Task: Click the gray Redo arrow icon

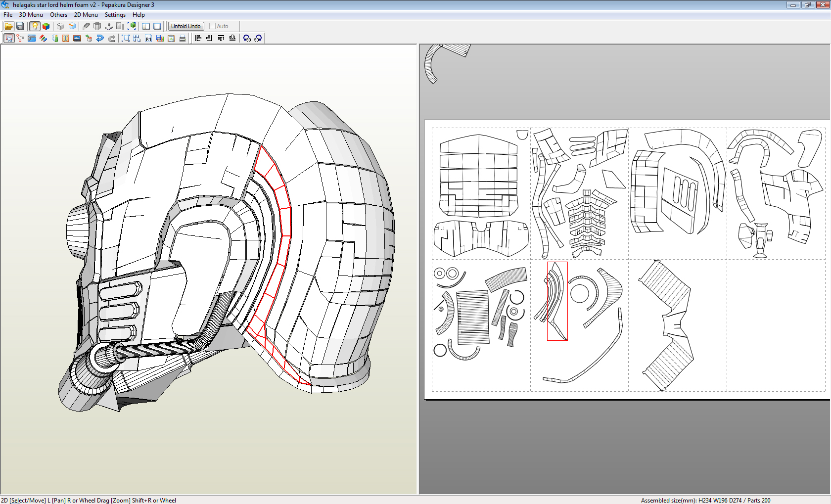Action: pyautogui.click(x=111, y=38)
